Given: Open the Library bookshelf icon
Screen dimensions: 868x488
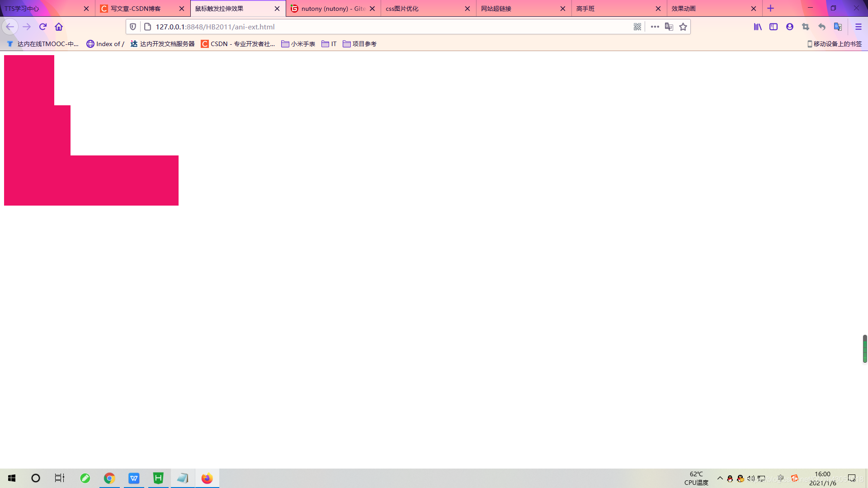Looking at the screenshot, I should point(758,27).
